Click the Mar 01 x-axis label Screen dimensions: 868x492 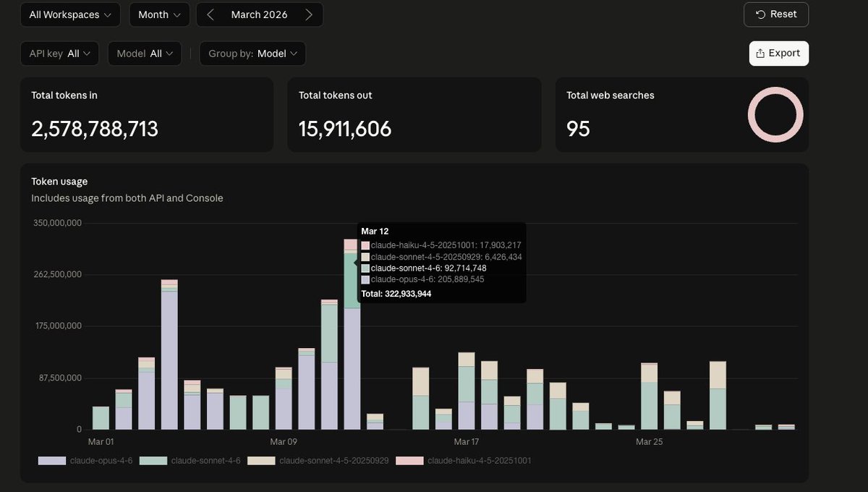101,441
